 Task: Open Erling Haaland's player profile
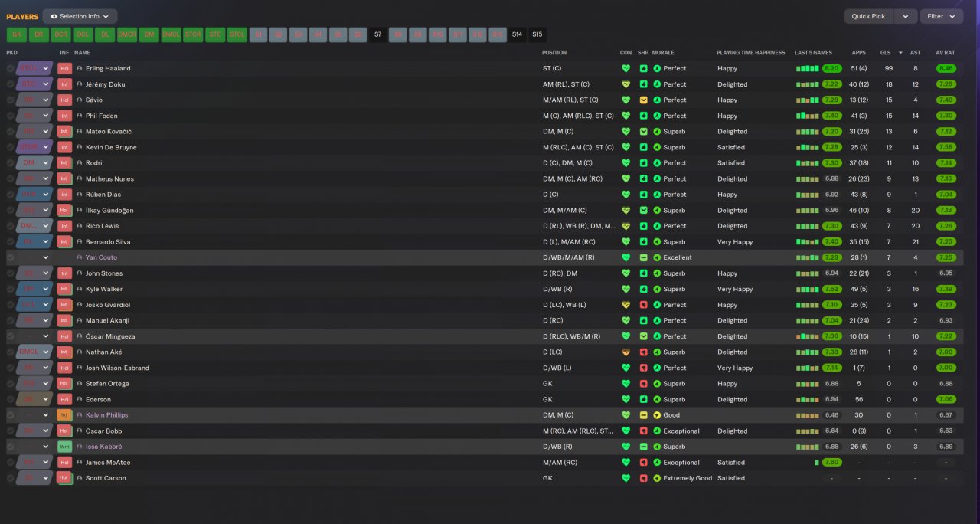(x=108, y=68)
